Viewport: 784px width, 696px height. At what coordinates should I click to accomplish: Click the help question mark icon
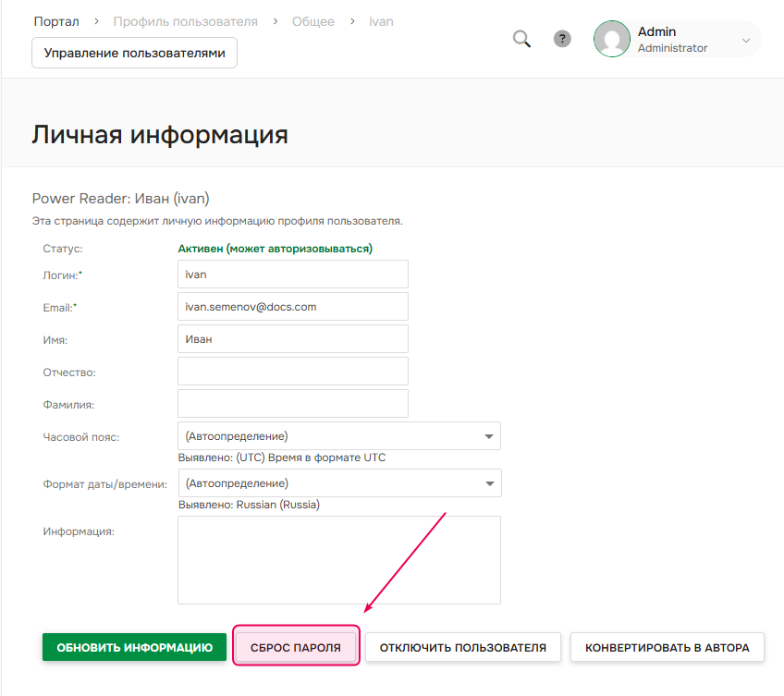562,39
